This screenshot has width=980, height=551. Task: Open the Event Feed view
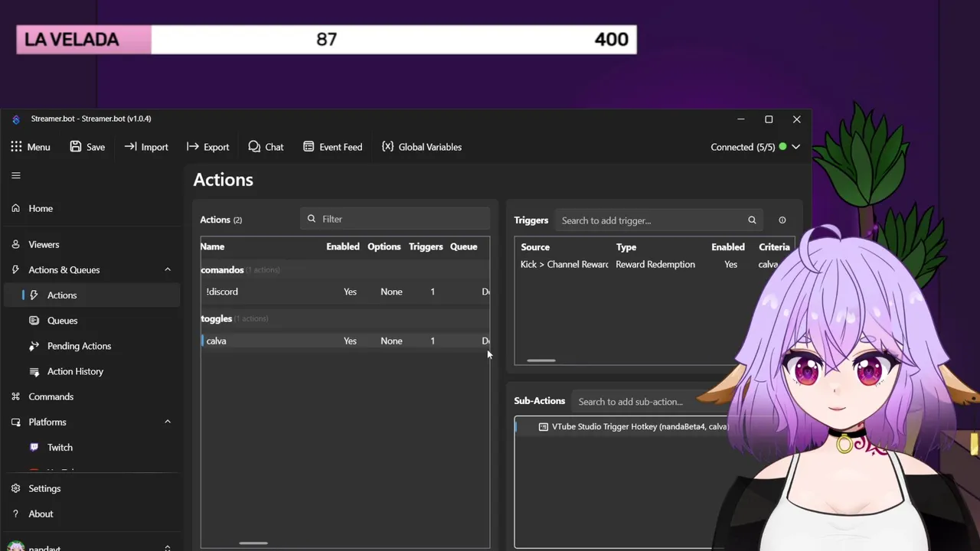click(x=332, y=147)
